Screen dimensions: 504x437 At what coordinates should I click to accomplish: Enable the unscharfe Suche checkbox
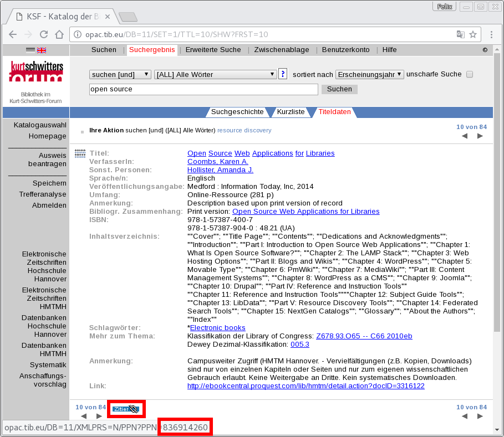coord(470,74)
